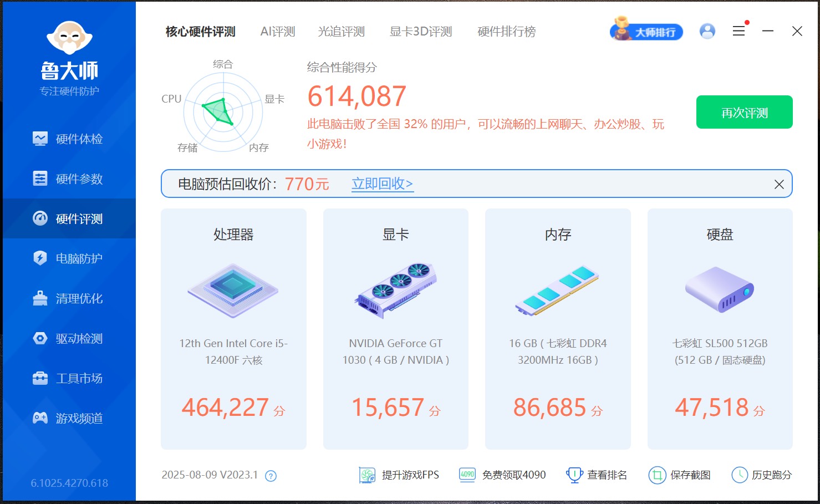Click the 提升游戏FPS icon
Screen dimensions: 820x504
pyautogui.click(x=367, y=475)
